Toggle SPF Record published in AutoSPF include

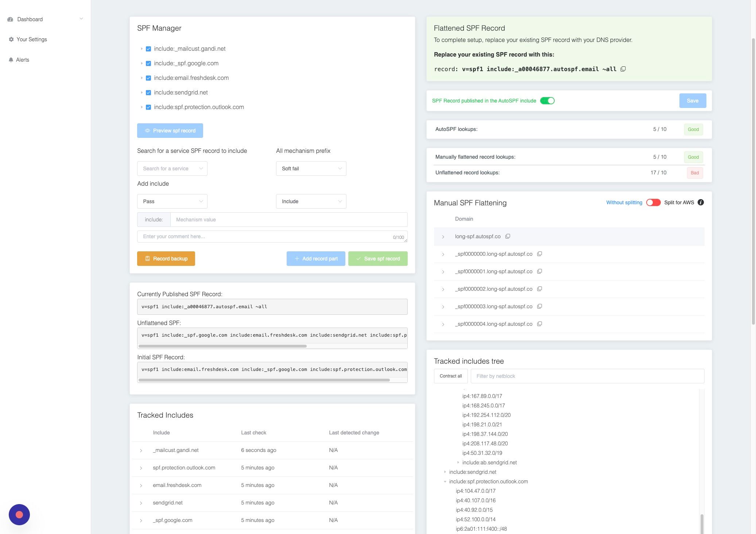click(548, 100)
